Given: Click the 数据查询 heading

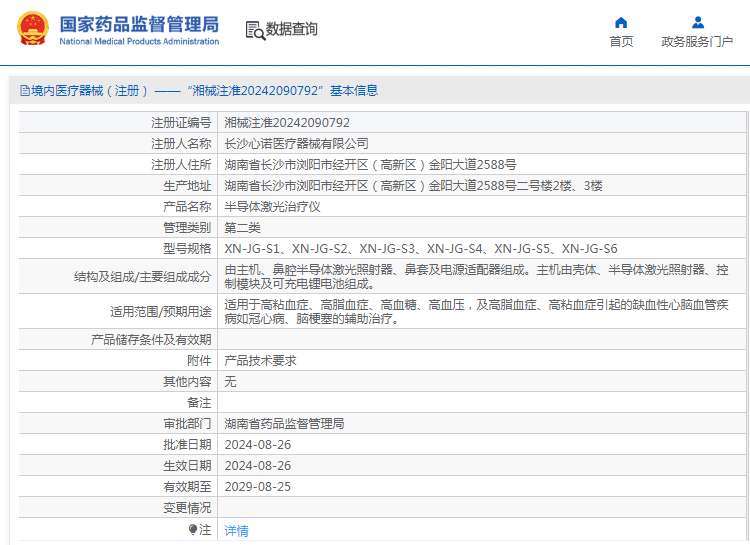Looking at the screenshot, I should pos(291,29).
